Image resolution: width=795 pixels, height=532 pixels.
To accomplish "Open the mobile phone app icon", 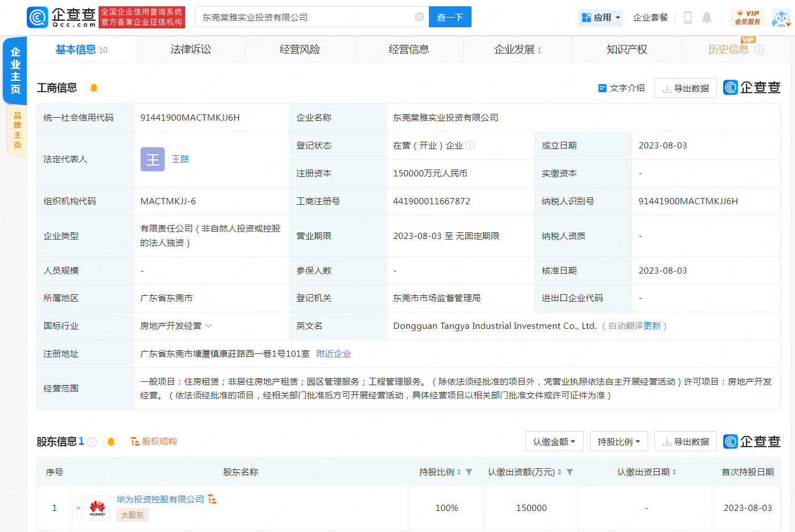I will (x=688, y=18).
